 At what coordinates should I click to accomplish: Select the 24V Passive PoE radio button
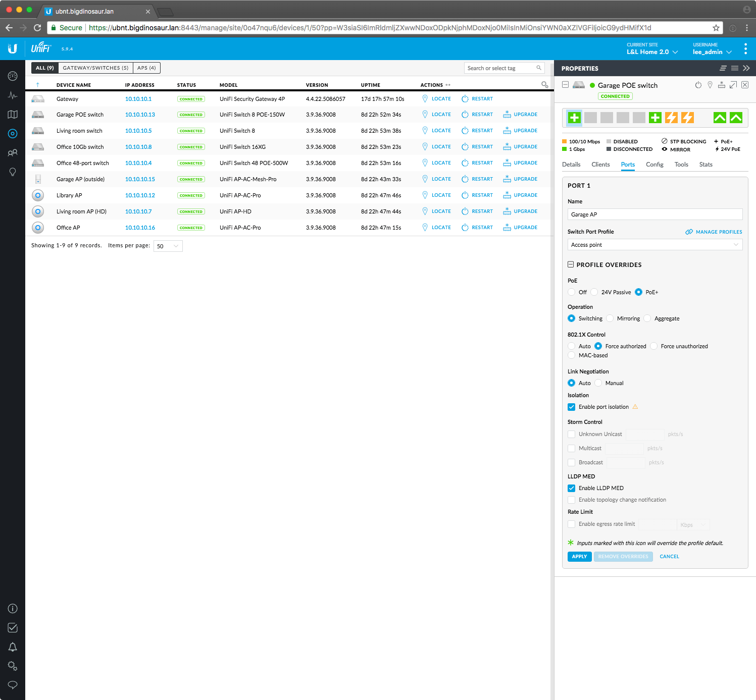(x=594, y=292)
